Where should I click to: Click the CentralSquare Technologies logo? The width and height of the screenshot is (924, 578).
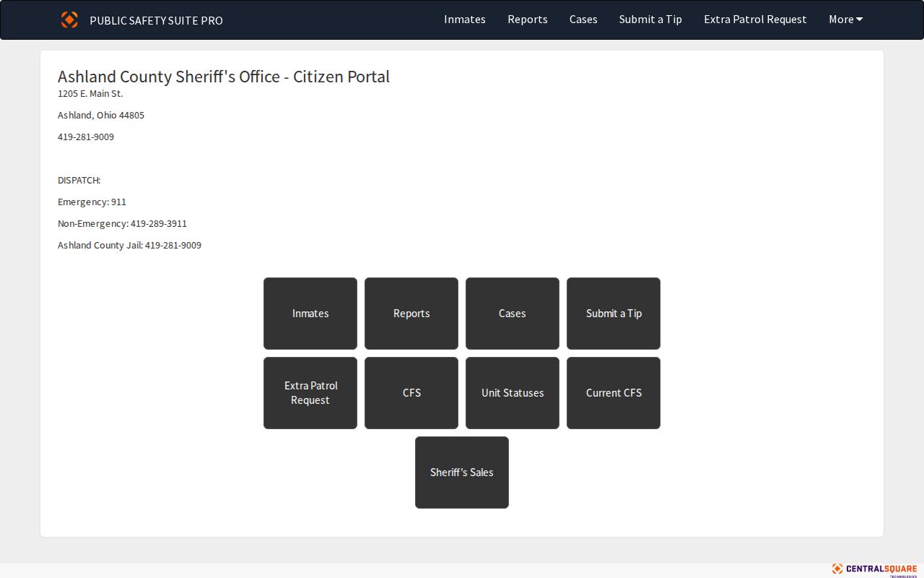point(874,569)
